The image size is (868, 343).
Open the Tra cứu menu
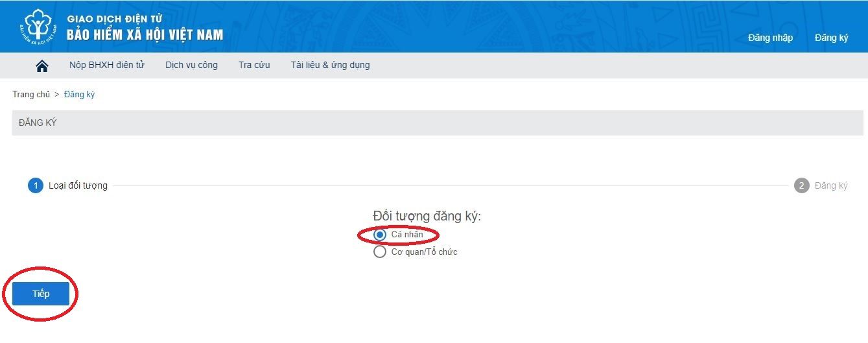(x=254, y=65)
